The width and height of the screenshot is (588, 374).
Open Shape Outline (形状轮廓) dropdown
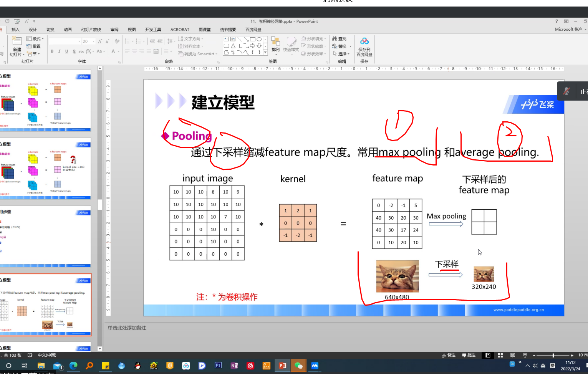click(x=314, y=46)
